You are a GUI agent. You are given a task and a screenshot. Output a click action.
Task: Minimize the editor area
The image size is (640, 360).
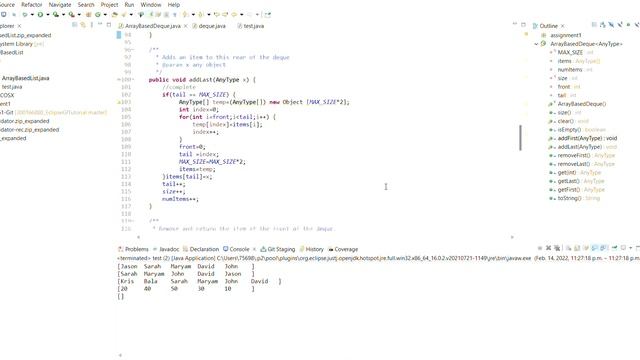pos(515,24)
